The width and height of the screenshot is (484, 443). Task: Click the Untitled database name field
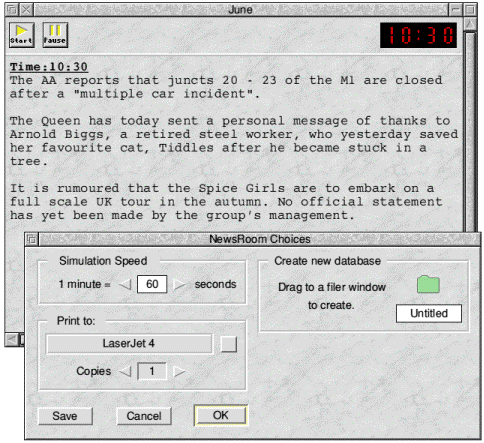[429, 313]
